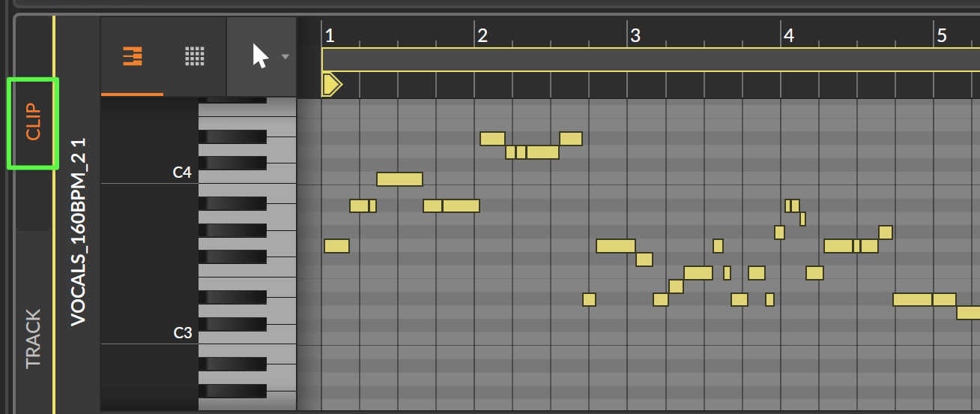This screenshot has width=980, height=414.
Task: Click bar 4 on the timeline ruler
Action: (x=788, y=35)
